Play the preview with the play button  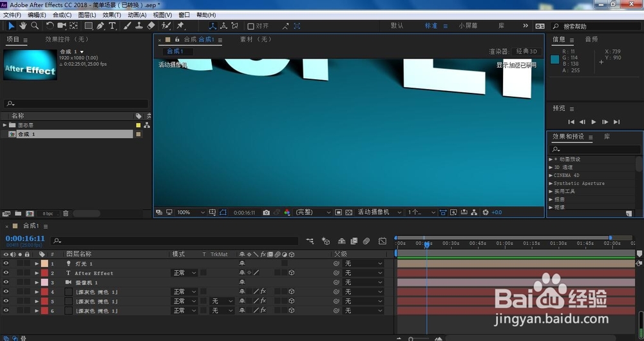pyautogui.click(x=594, y=122)
